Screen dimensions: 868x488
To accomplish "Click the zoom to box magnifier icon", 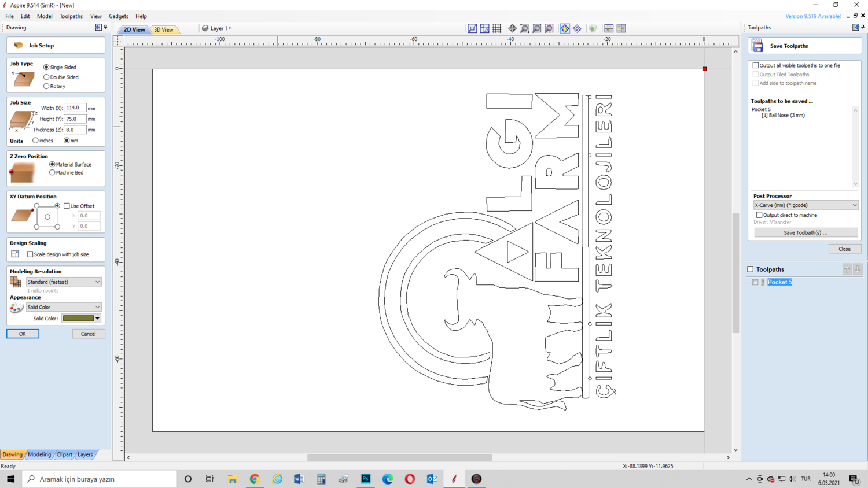I will point(525,28).
